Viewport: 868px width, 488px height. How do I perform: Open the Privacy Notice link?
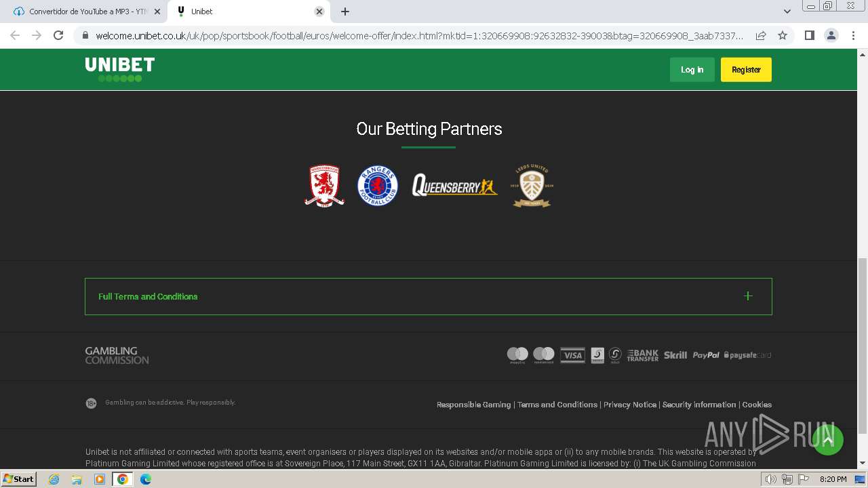click(630, 405)
